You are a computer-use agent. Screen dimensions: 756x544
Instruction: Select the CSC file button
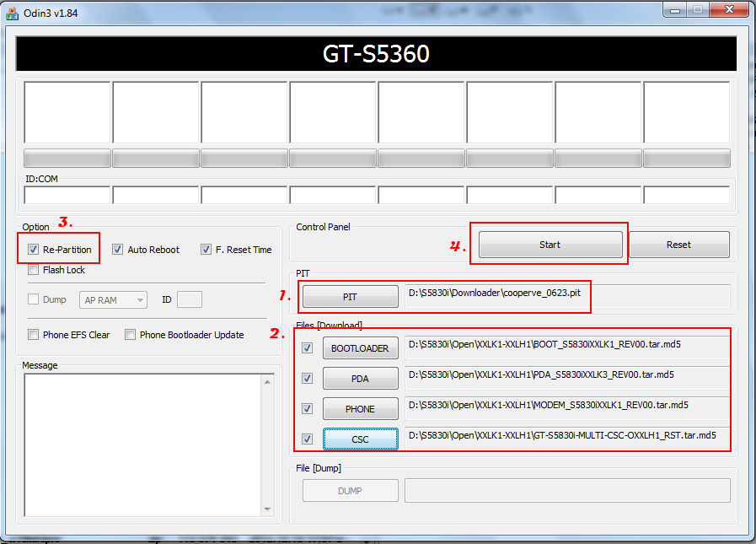click(360, 439)
